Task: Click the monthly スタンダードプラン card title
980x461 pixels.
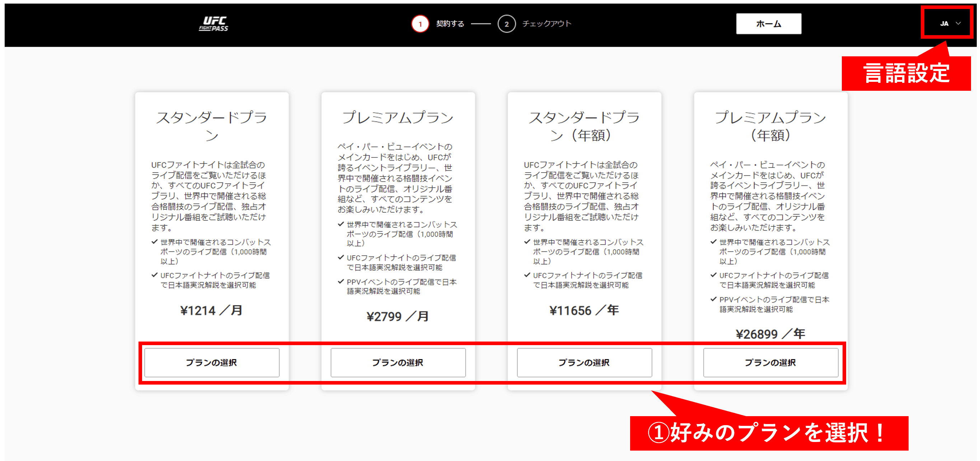Action: point(212,126)
